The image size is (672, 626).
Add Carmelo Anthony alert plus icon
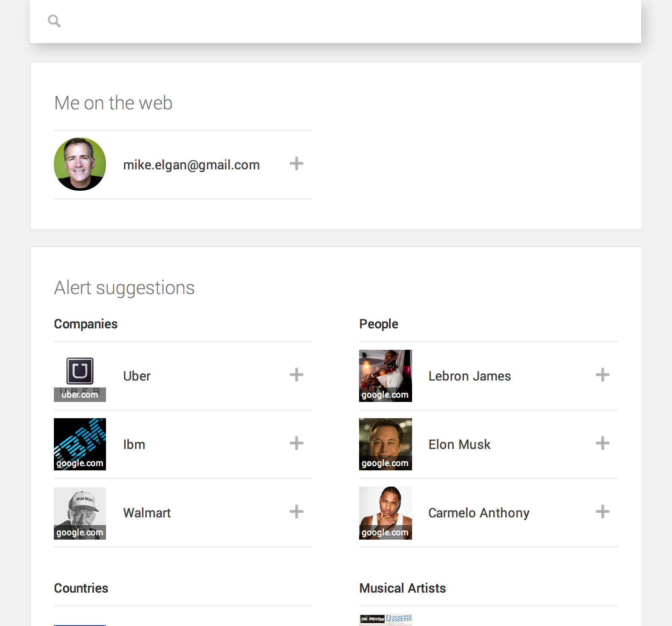(602, 511)
